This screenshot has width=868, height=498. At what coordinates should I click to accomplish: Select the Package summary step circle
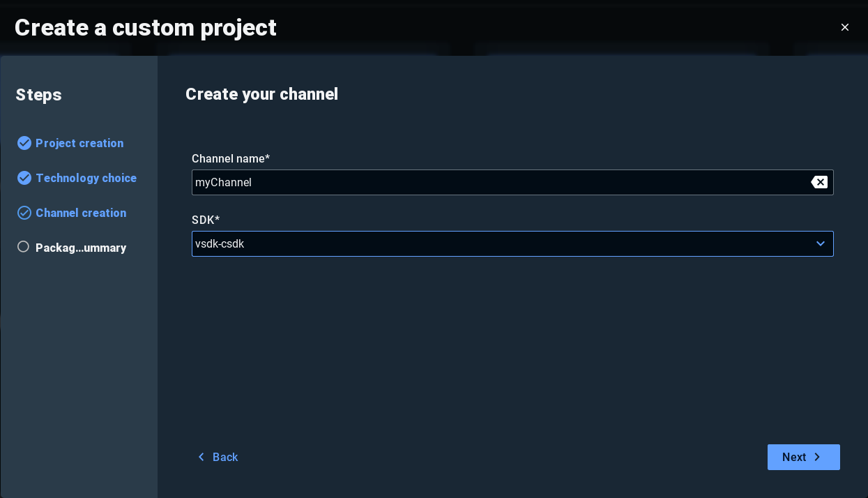pyautogui.click(x=24, y=247)
